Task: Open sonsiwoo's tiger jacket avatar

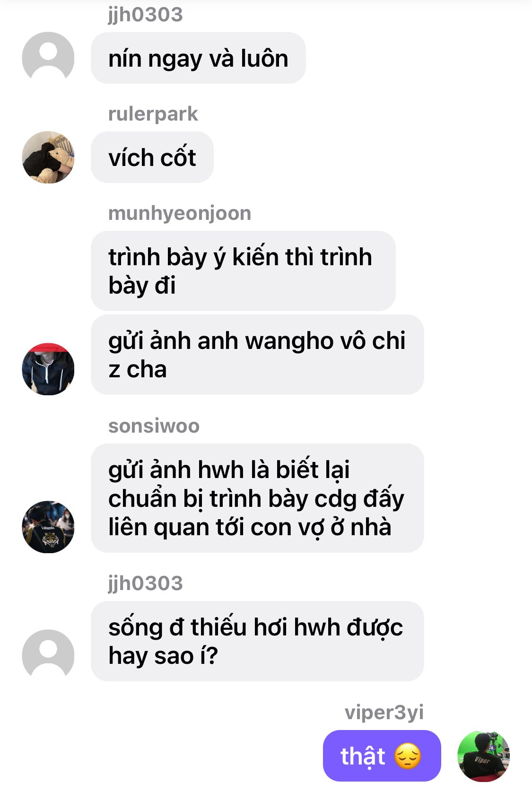Action: click(48, 527)
